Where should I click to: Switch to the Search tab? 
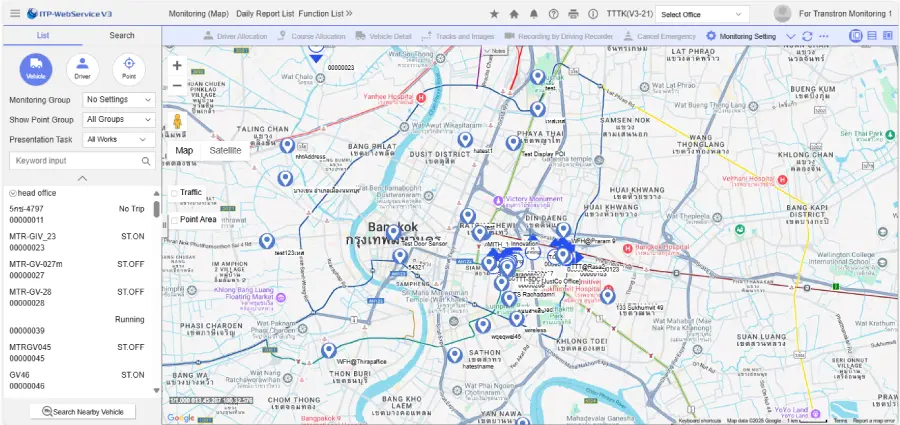[x=122, y=36]
